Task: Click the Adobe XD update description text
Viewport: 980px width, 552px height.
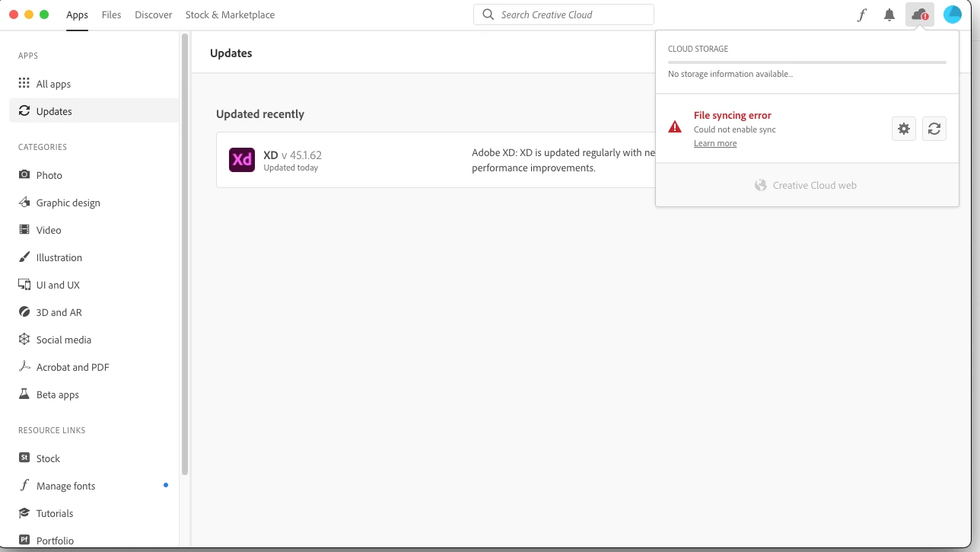Action: pos(563,160)
